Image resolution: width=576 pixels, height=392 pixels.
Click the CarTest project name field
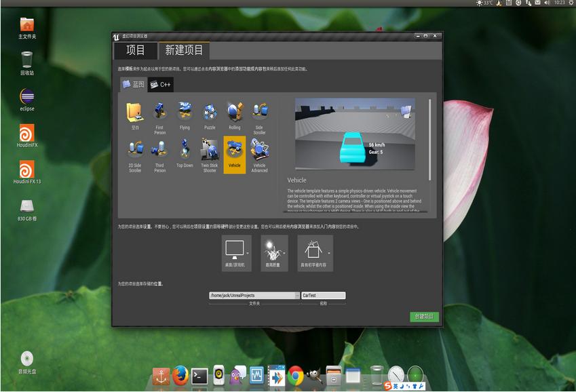tap(323, 296)
